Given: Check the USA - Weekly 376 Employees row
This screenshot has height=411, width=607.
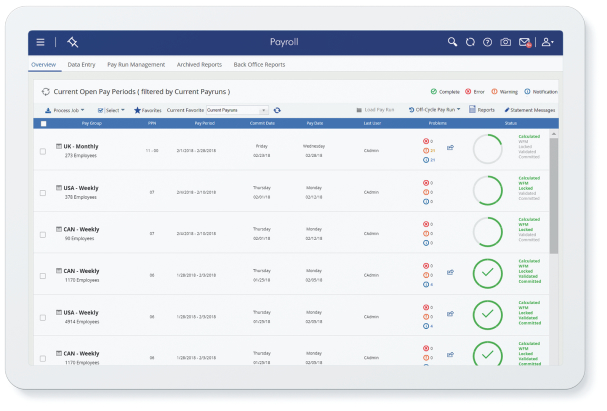Looking at the screenshot, I should [43, 192].
